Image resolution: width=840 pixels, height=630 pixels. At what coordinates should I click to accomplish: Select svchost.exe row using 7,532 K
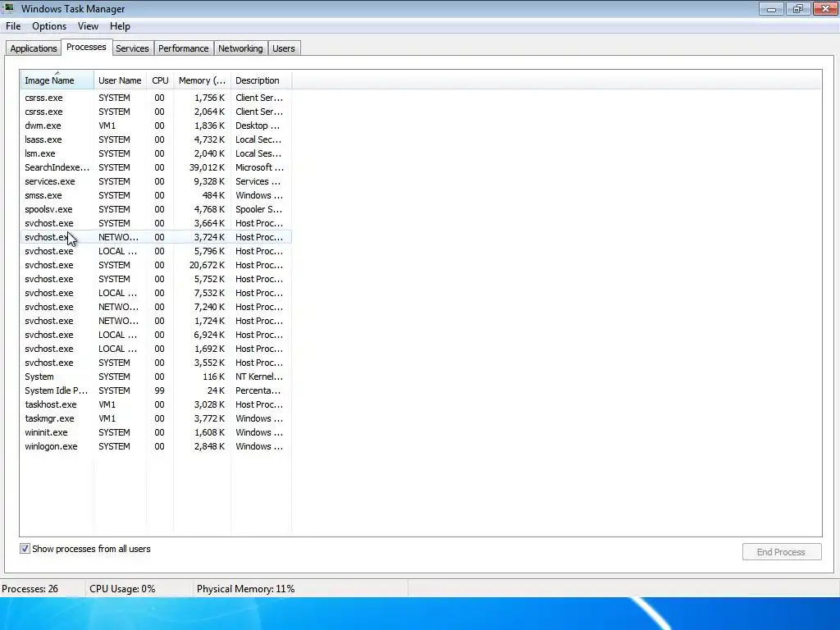156,293
